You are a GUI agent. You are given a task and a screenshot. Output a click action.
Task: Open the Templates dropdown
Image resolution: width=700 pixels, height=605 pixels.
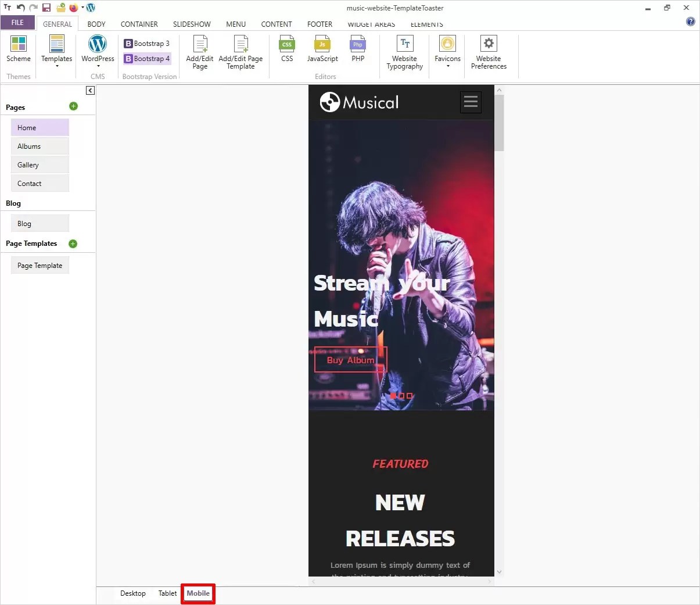(56, 51)
